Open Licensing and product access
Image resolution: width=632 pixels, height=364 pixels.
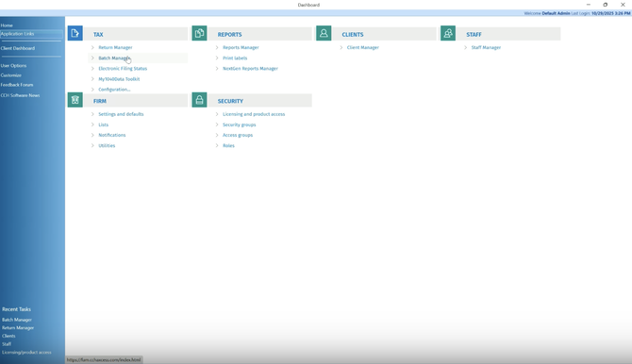pyautogui.click(x=254, y=114)
